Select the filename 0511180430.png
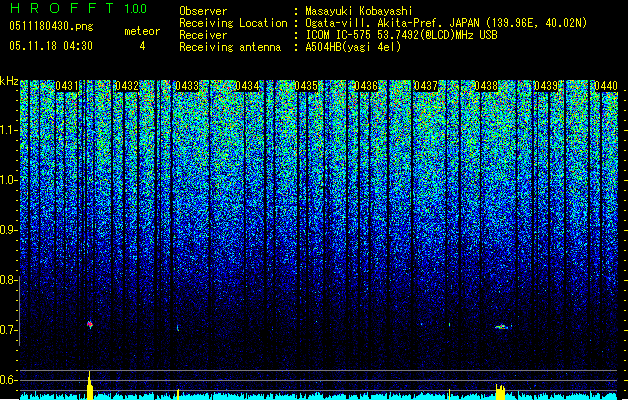Image resolution: width=629 pixels, height=400 pixels. 51,27
